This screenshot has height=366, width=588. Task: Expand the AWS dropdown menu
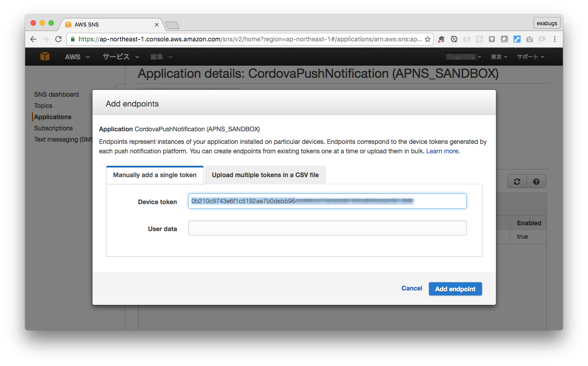pos(77,57)
